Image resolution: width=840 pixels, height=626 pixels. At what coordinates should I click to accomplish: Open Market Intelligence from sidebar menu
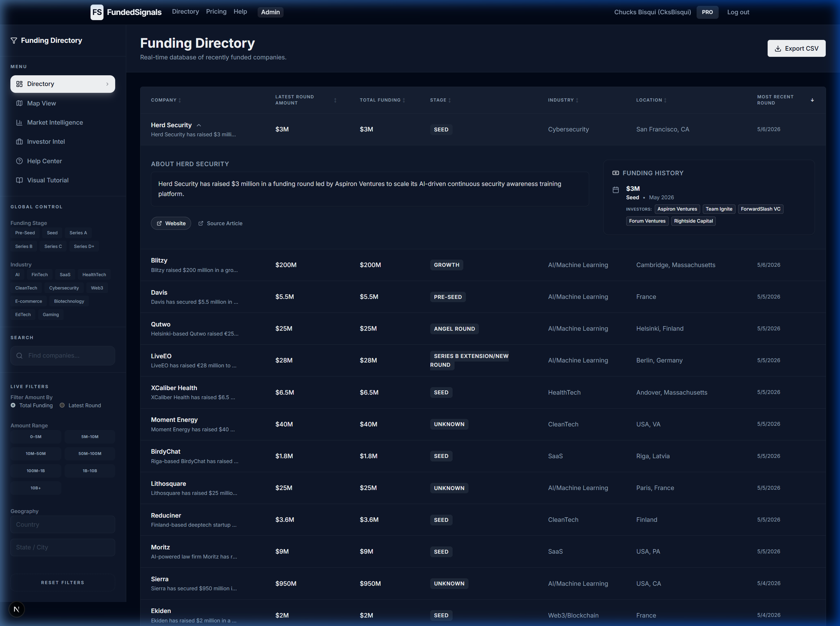[x=63, y=122]
